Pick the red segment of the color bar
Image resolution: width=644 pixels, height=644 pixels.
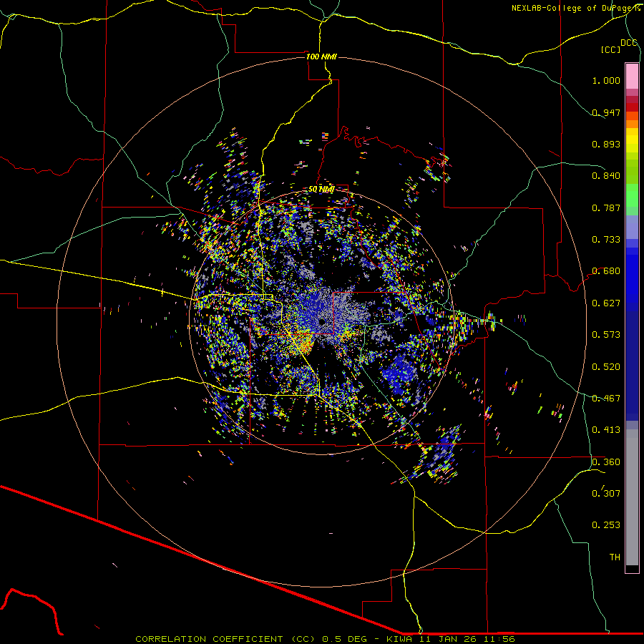632,107
